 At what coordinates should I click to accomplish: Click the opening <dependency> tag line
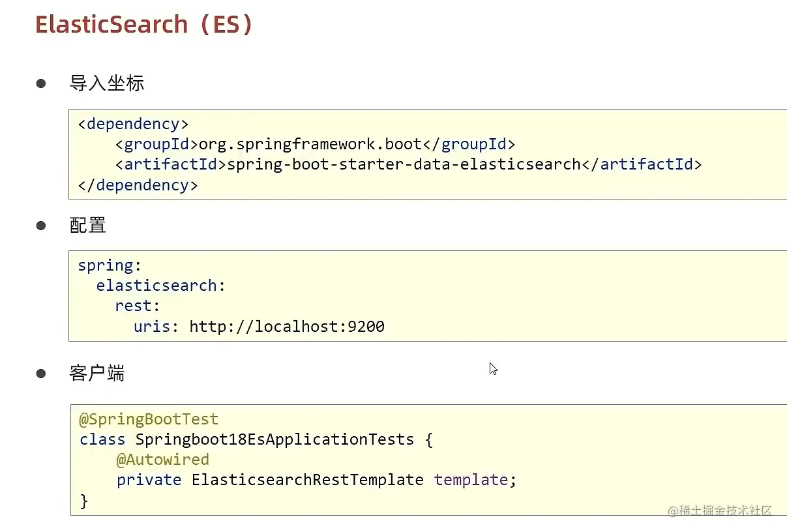tap(133, 124)
